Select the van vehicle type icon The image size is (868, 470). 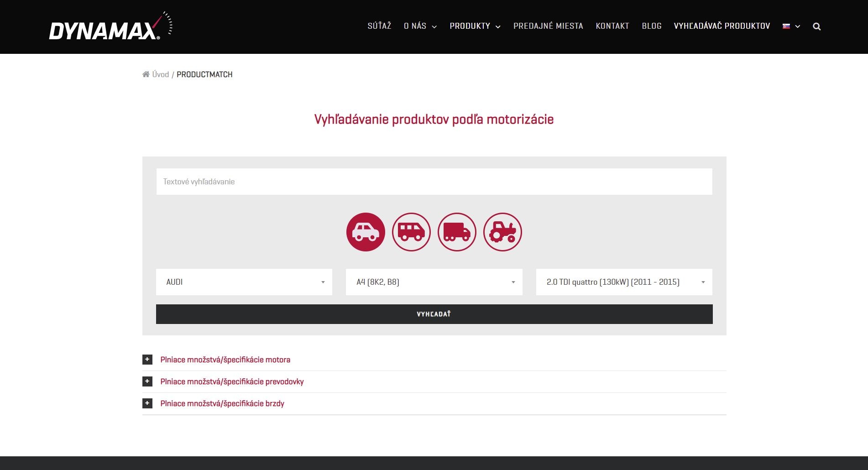point(411,232)
